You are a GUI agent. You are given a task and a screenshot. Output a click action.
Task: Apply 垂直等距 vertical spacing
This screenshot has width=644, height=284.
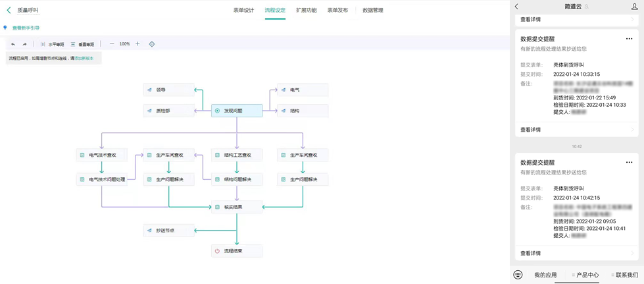tap(83, 44)
